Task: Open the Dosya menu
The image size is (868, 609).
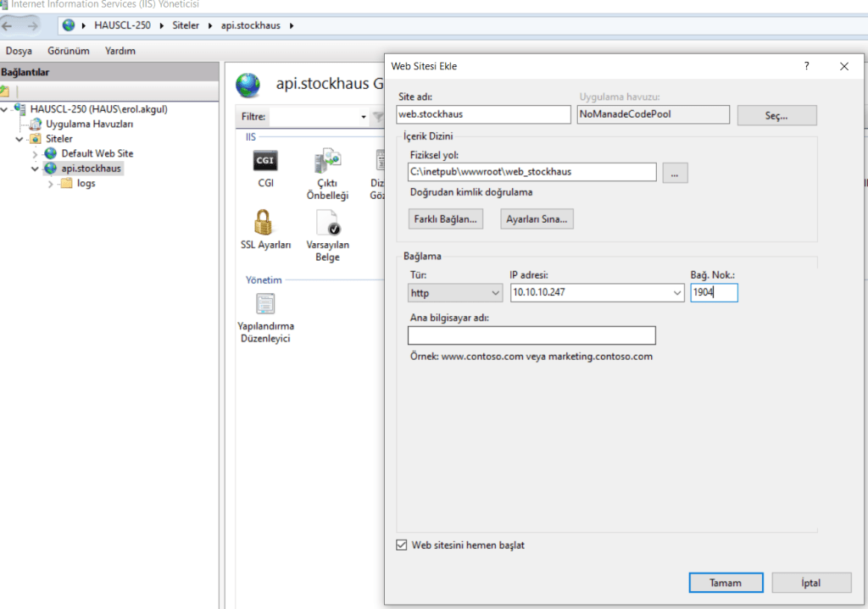Action: click(x=19, y=51)
